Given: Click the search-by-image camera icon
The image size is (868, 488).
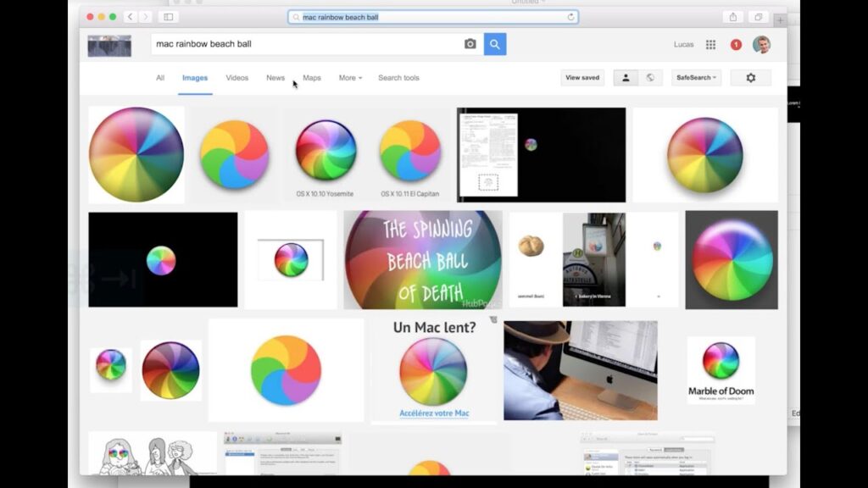Looking at the screenshot, I should coord(470,43).
